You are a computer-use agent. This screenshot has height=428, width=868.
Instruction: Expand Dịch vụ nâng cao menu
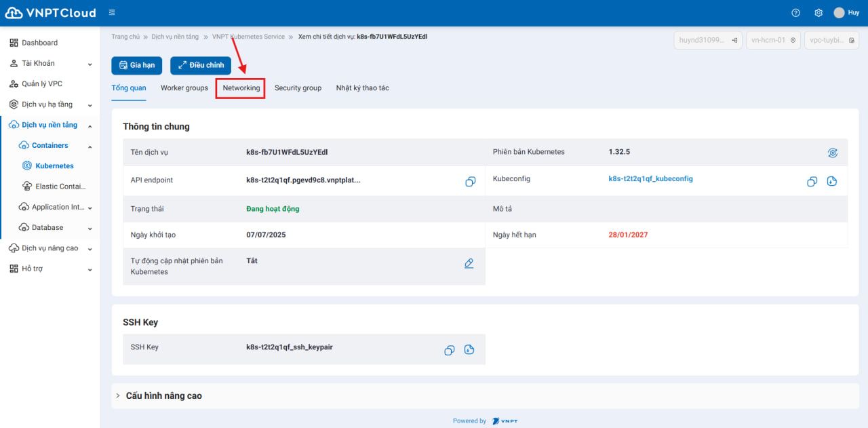[50, 248]
